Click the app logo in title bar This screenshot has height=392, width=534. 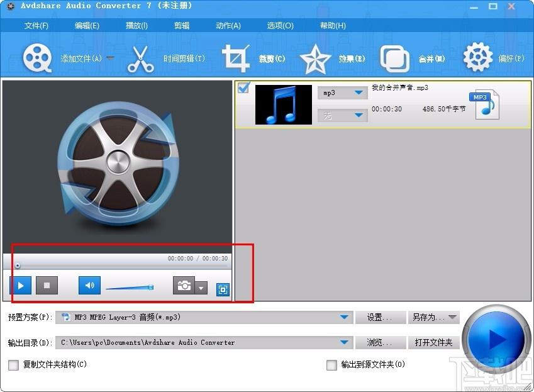(x=11, y=6)
